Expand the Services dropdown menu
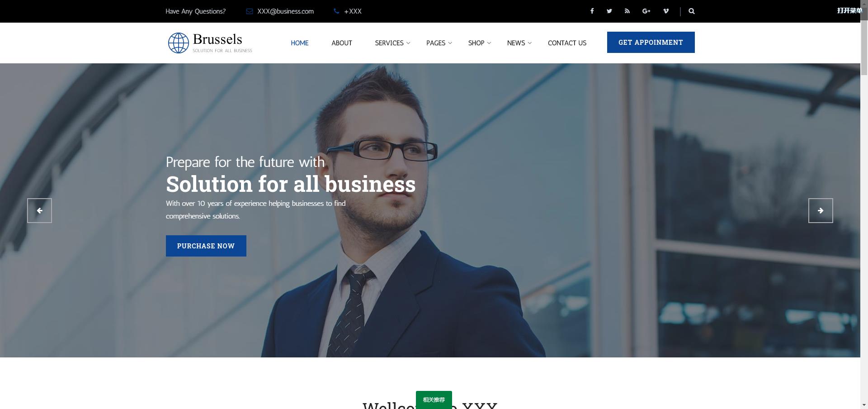The image size is (868, 409). tap(392, 43)
